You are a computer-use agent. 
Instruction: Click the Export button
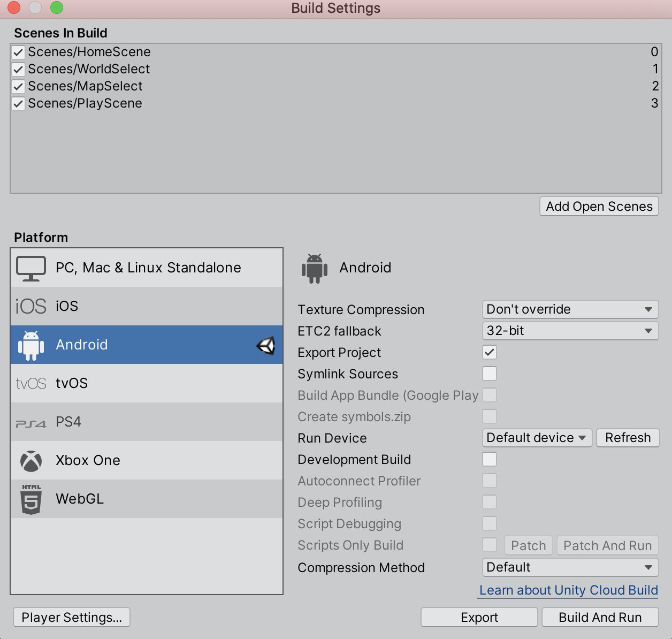click(x=479, y=618)
